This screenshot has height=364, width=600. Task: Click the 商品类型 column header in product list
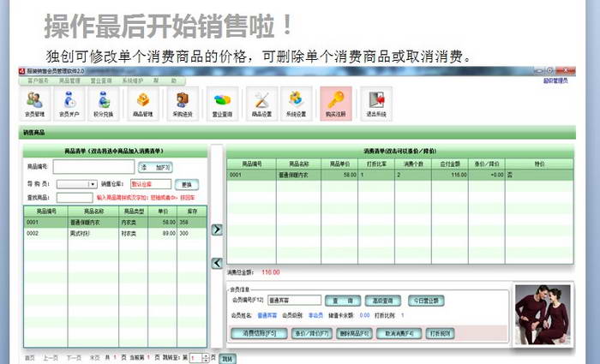click(x=134, y=212)
